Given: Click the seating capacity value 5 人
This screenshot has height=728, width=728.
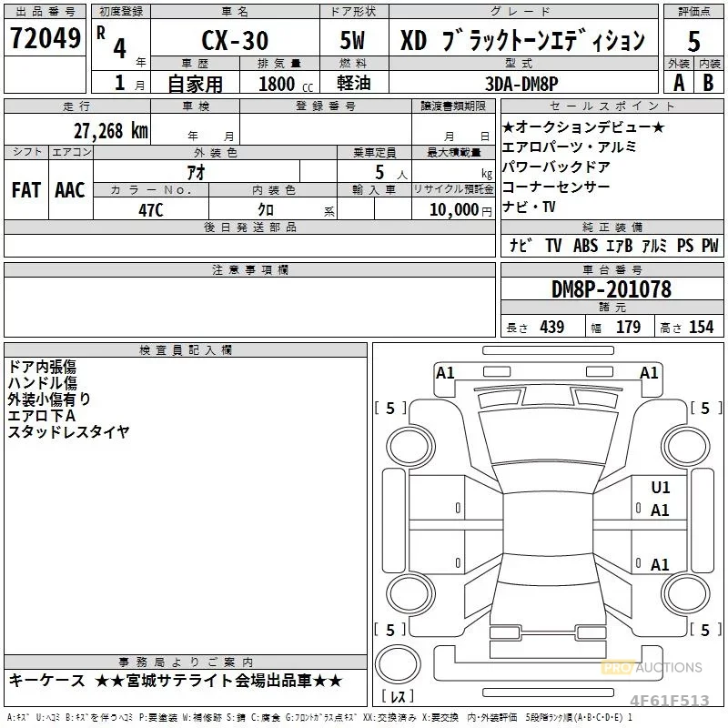Looking at the screenshot, I should [x=391, y=173].
